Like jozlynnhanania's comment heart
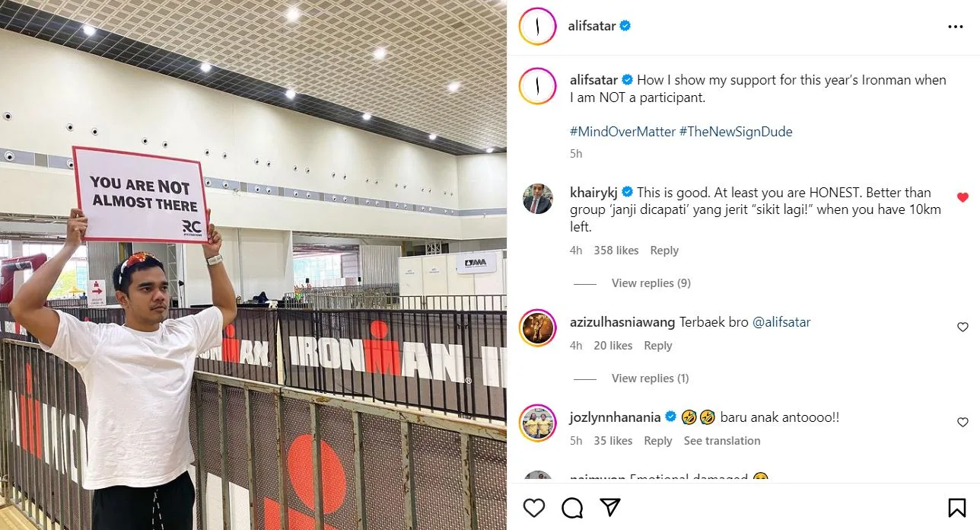This screenshot has height=530, width=980. (963, 423)
